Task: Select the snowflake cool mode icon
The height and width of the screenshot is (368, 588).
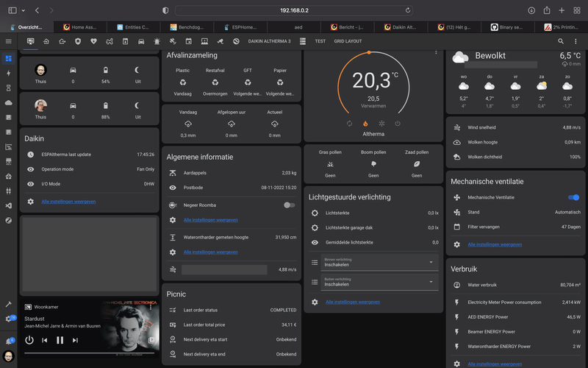Action: 381,124
